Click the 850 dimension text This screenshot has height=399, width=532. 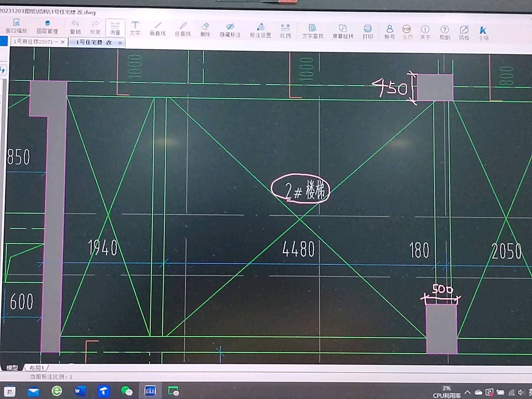pyautogui.click(x=18, y=157)
